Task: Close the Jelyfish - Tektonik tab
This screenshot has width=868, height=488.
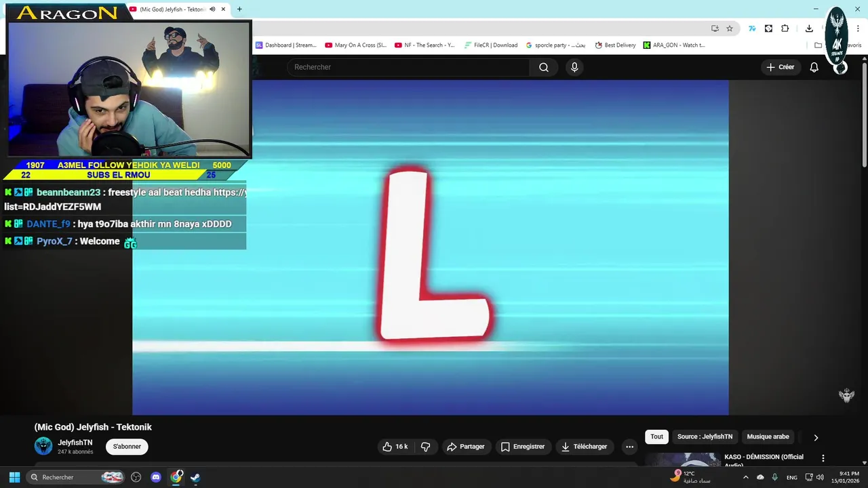Action: click(x=223, y=9)
